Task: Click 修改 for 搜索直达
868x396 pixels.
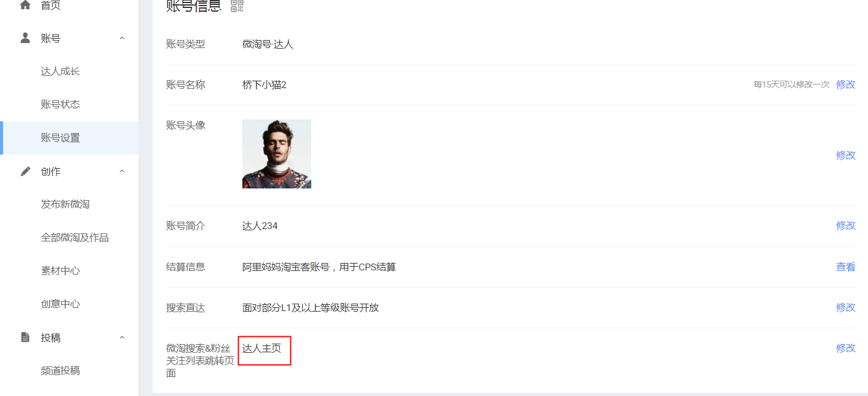Action: click(846, 307)
